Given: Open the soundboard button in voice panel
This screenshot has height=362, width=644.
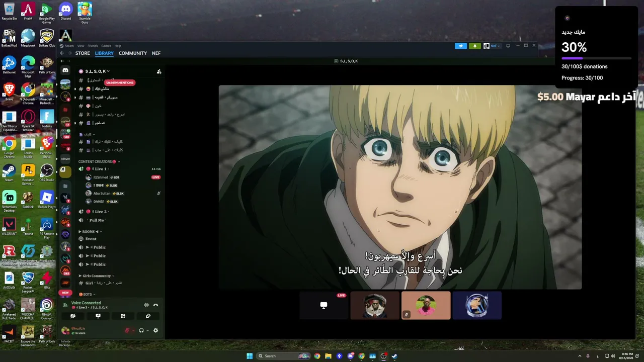Looking at the screenshot, I should [x=148, y=316].
